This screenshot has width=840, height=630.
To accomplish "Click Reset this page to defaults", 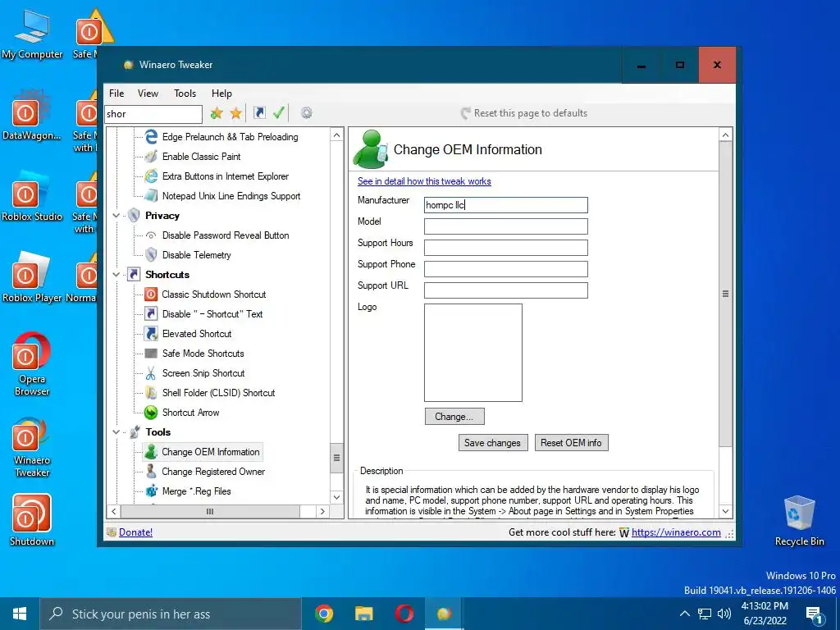I will point(524,113).
